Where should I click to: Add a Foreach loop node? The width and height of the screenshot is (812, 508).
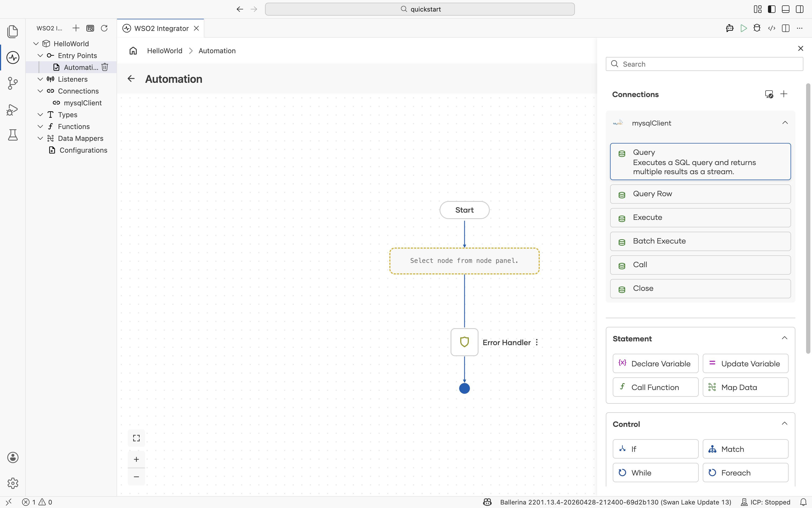point(745,473)
